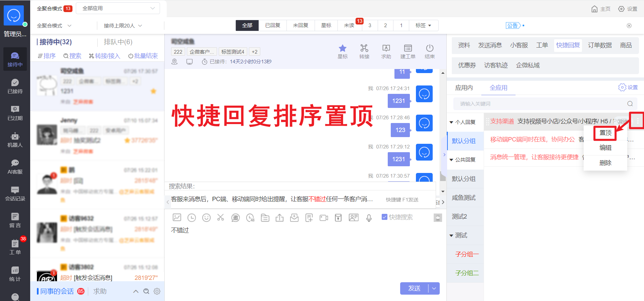Viewport: 644px width, 301px height.
Task: Collapse the 个人回复 tree group
Action: click(x=451, y=122)
